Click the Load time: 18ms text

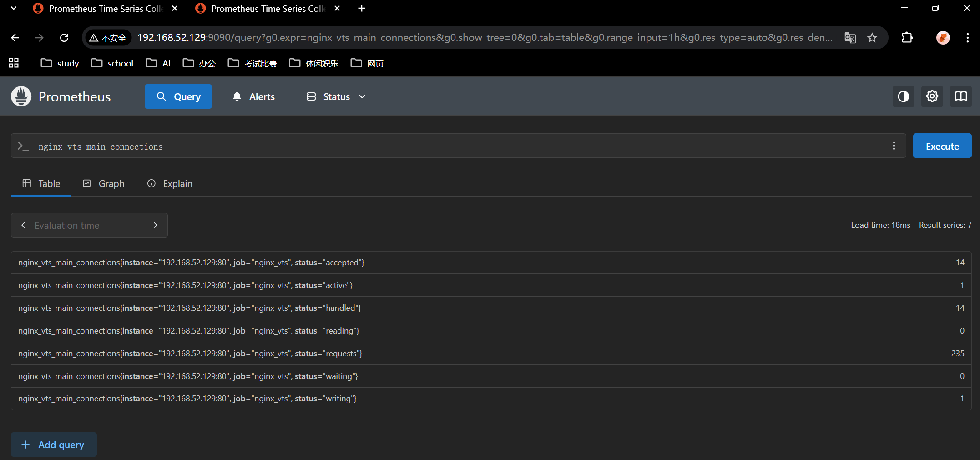(881, 225)
